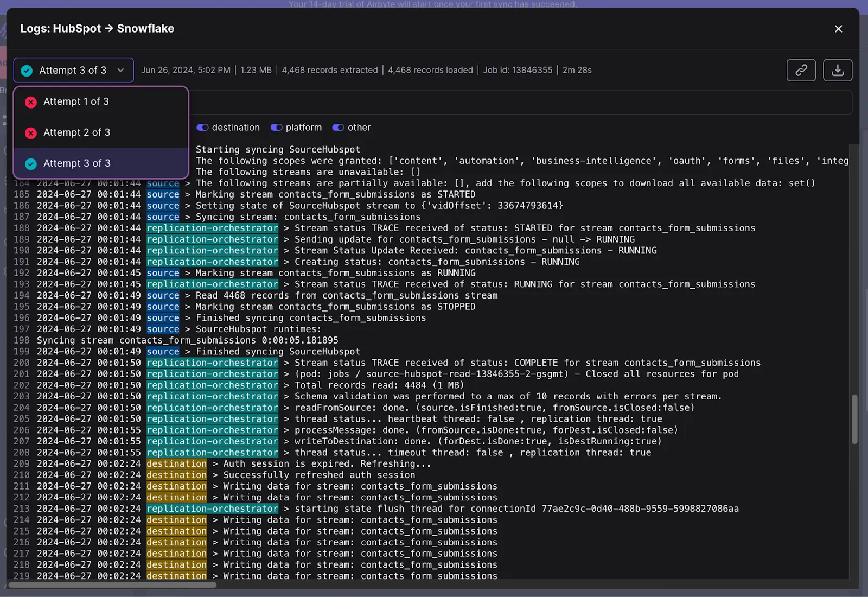Viewport: 868px width, 597px height.
Task: Toggle the destination log filter
Action: pos(202,128)
